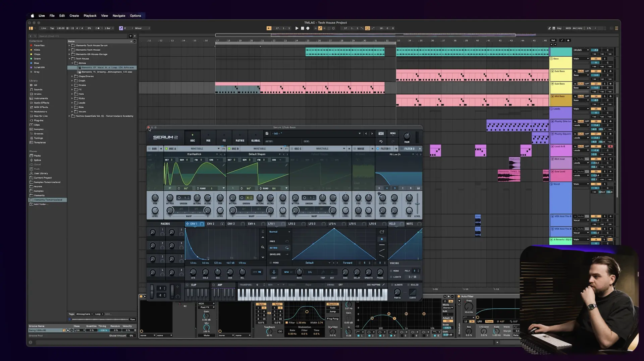Open Plug-Ins in the browser Library
This screenshot has height=361, width=644.
click(x=39, y=120)
